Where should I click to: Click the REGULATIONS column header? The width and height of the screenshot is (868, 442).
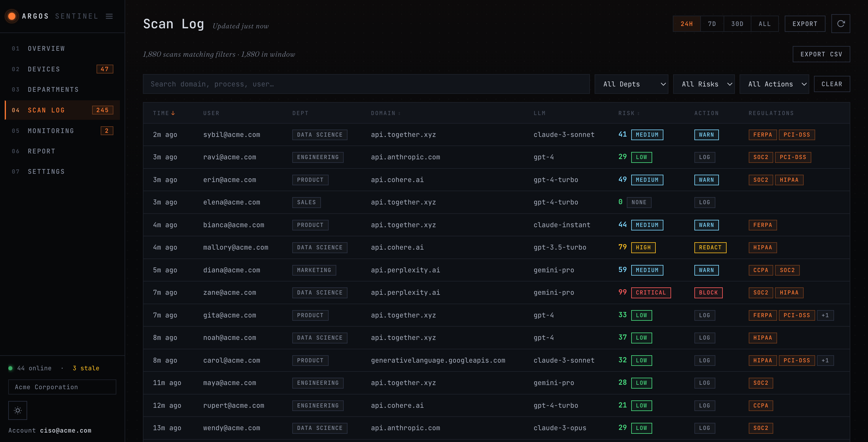point(771,113)
